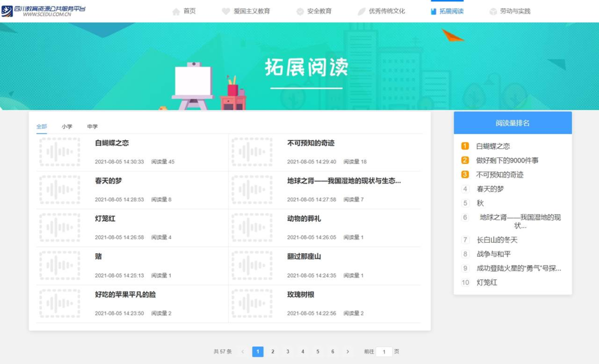Click the waveform icon beside 灯笼红
The height and width of the screenshot is (364, 599).
point(60,227)
